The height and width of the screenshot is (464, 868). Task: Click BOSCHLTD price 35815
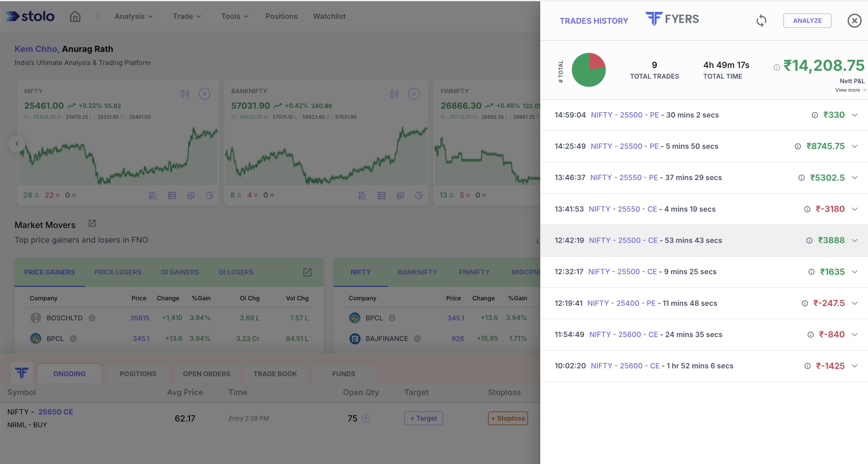pos(140,318)
